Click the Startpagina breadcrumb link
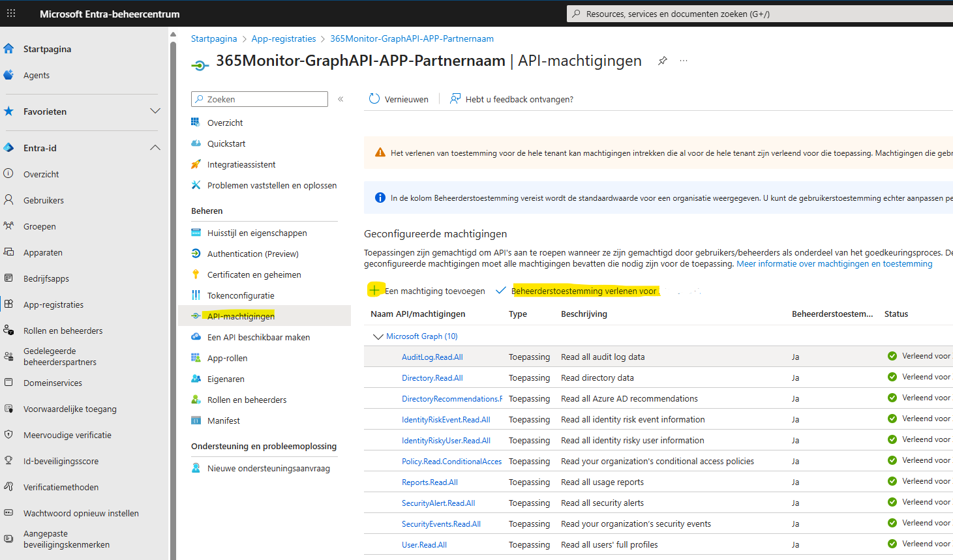 click(x=214, y=38)
